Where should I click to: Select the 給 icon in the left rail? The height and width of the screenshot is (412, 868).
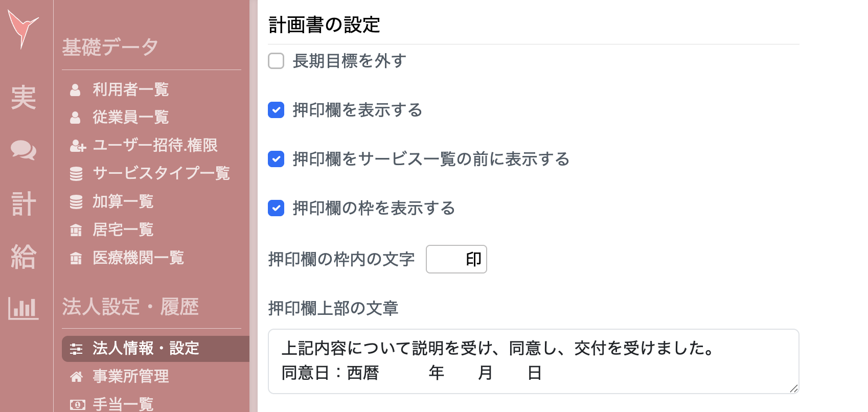pos(24,257)
